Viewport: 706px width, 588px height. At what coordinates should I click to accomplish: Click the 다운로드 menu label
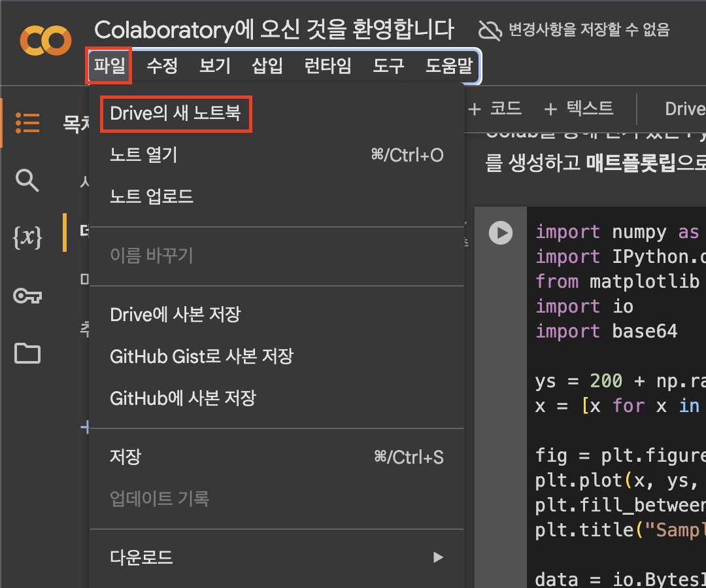(x=141, y=557)
